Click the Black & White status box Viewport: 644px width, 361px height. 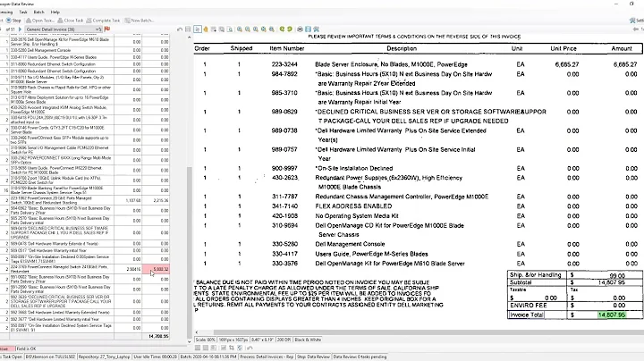[308, 340]
